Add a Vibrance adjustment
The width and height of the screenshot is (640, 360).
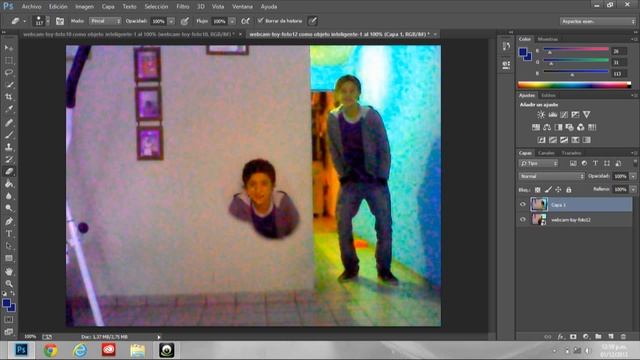tap(587, 115)
